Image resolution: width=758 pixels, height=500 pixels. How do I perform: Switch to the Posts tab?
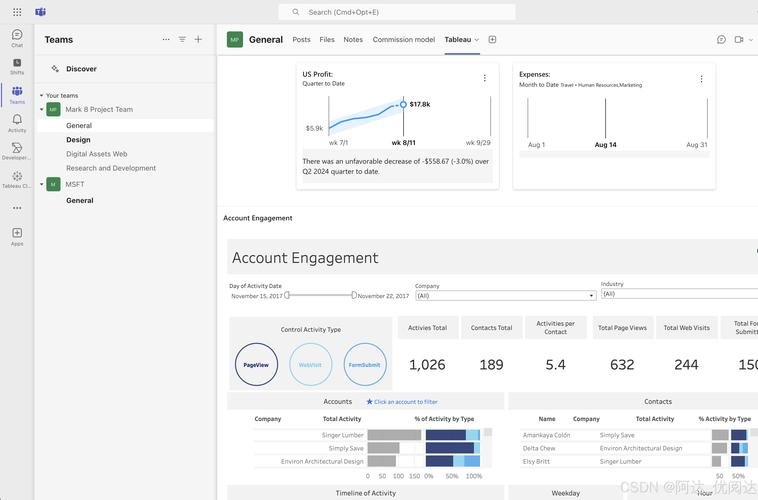click(x=301, y=40)
